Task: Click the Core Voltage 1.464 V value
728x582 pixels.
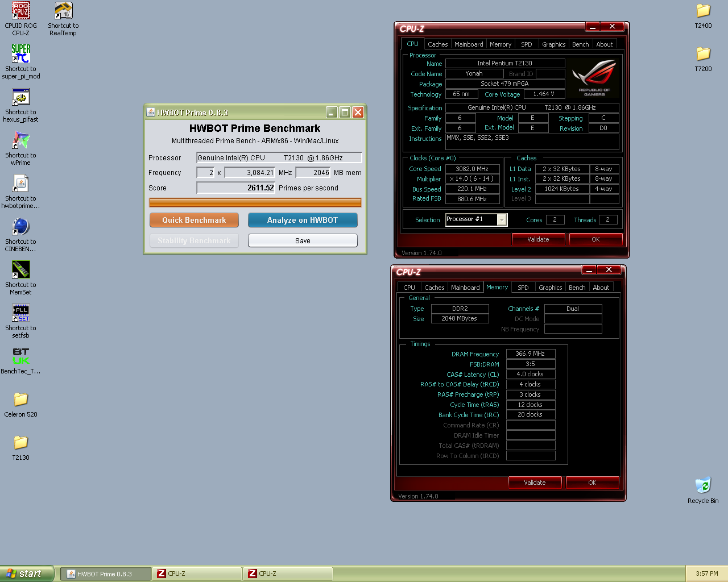Action: click(544, 94)
